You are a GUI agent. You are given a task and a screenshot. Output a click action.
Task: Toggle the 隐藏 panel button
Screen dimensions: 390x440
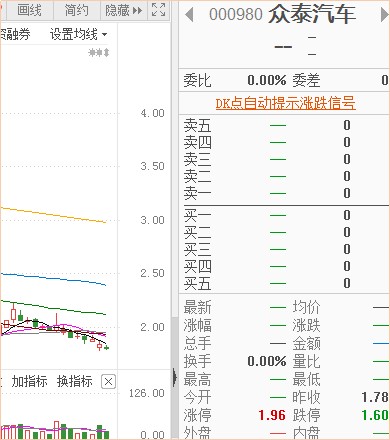point(123,11)
